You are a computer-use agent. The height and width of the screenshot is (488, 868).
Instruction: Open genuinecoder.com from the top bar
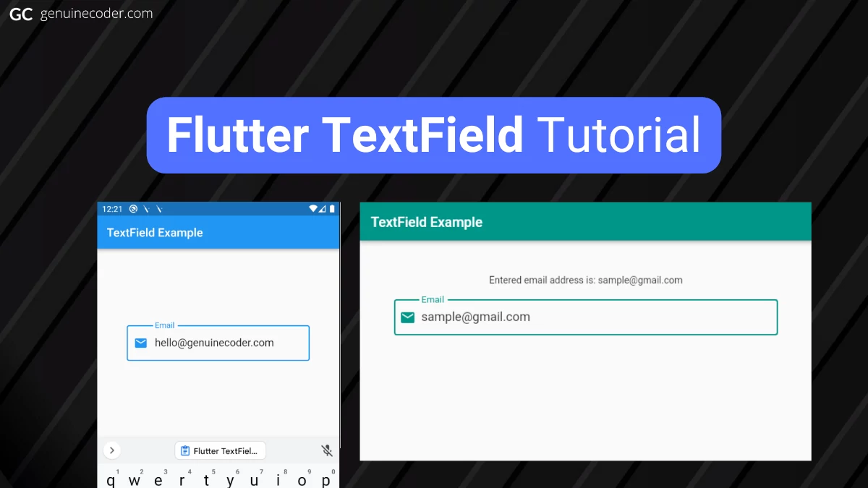click(x=96, y=12)
